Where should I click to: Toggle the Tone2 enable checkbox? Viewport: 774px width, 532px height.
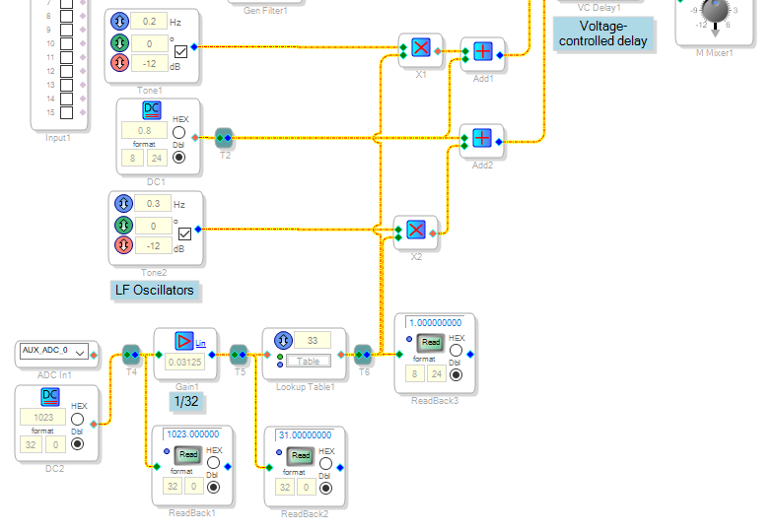click(184, 233)
